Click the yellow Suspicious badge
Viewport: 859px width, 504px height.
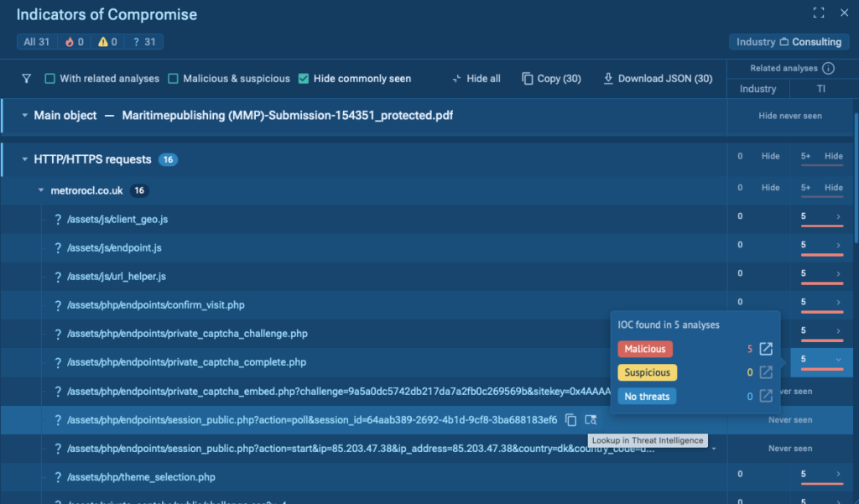[x=647, y=372]
